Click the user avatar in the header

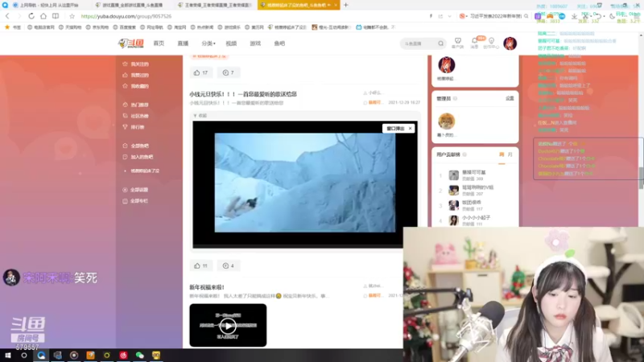[510, 43]
